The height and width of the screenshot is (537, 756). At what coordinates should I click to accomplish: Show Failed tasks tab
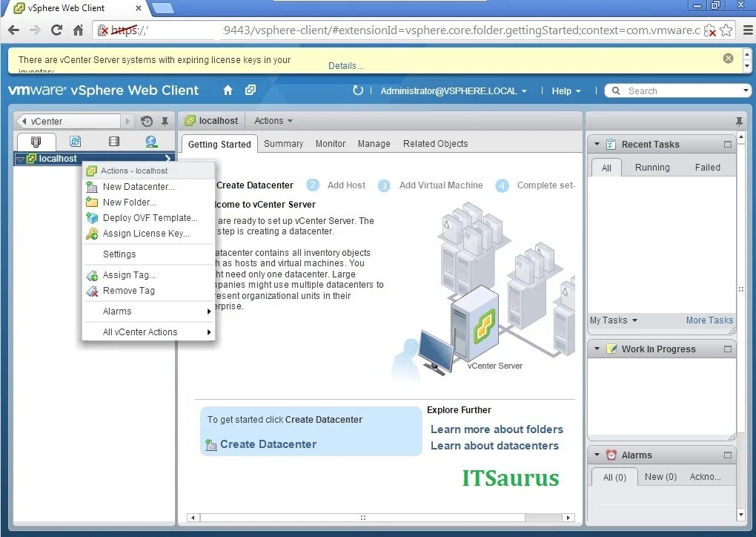[707, 168]
